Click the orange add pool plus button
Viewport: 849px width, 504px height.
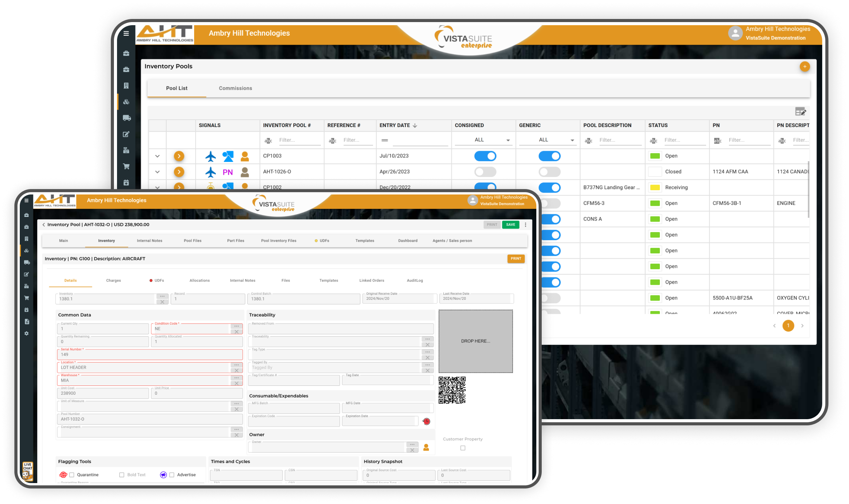pyautogui.click(x=804, y=67)
